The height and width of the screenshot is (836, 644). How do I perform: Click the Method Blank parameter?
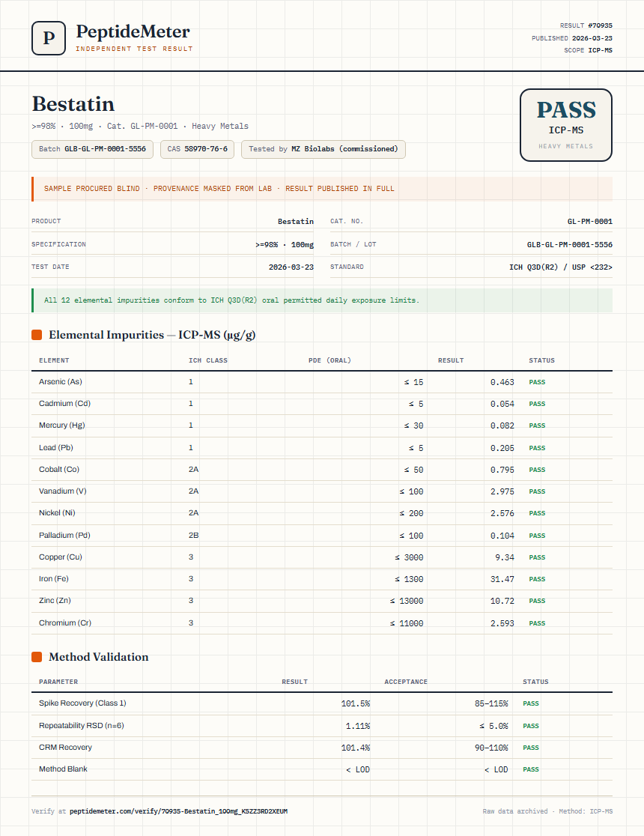coord(63,769)
